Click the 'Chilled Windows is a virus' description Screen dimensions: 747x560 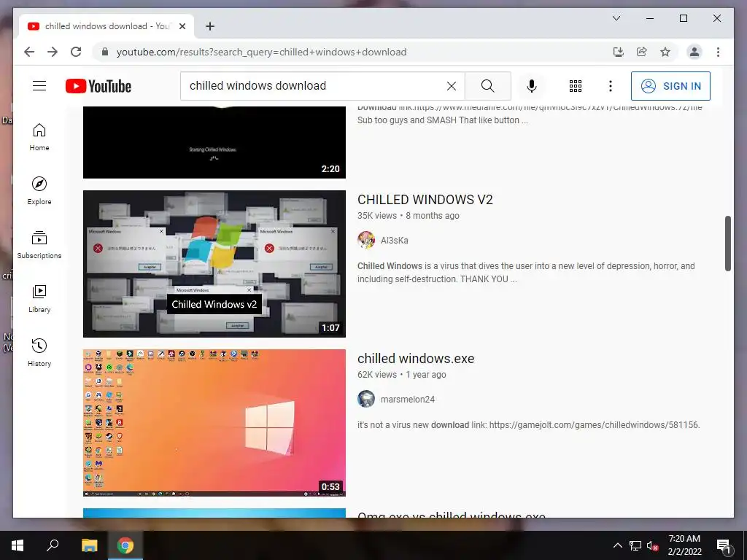click(x=526, y=273)
